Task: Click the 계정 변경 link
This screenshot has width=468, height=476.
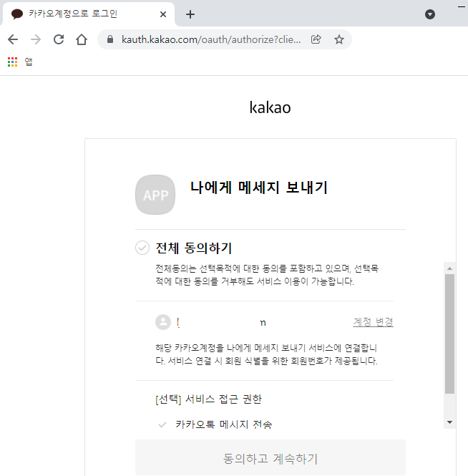Action: pyautogui.click(x=373, y=322)
